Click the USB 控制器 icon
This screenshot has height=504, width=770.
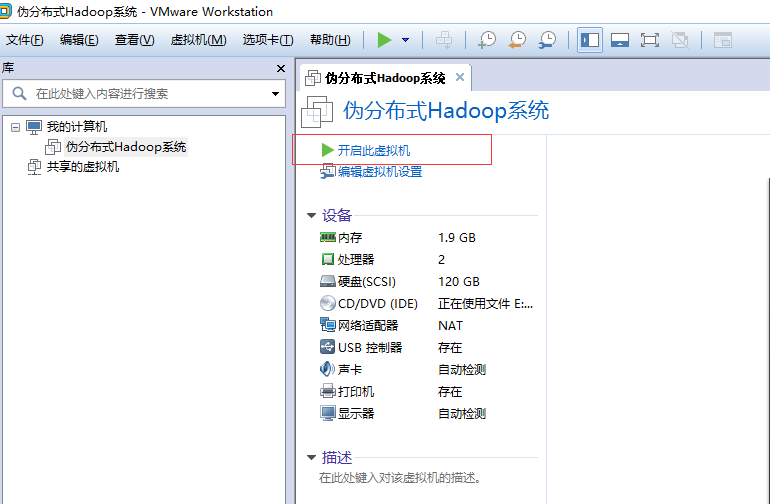[x=328, y=347]
